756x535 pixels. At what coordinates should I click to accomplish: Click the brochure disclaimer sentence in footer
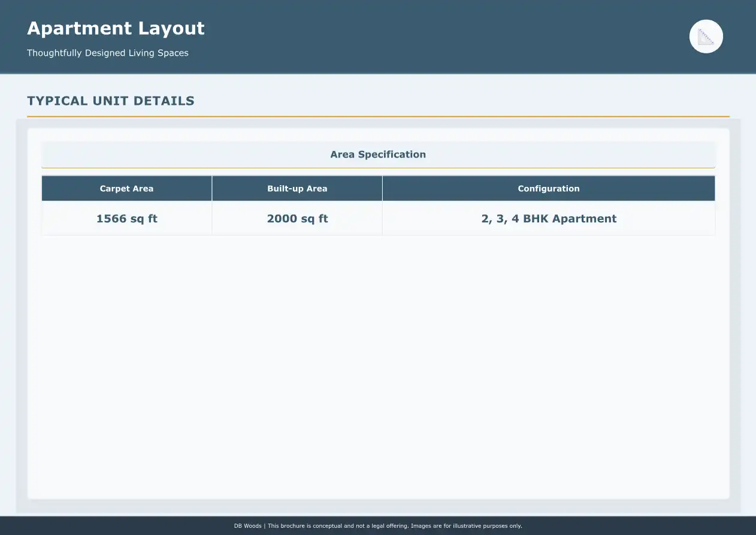395,526
